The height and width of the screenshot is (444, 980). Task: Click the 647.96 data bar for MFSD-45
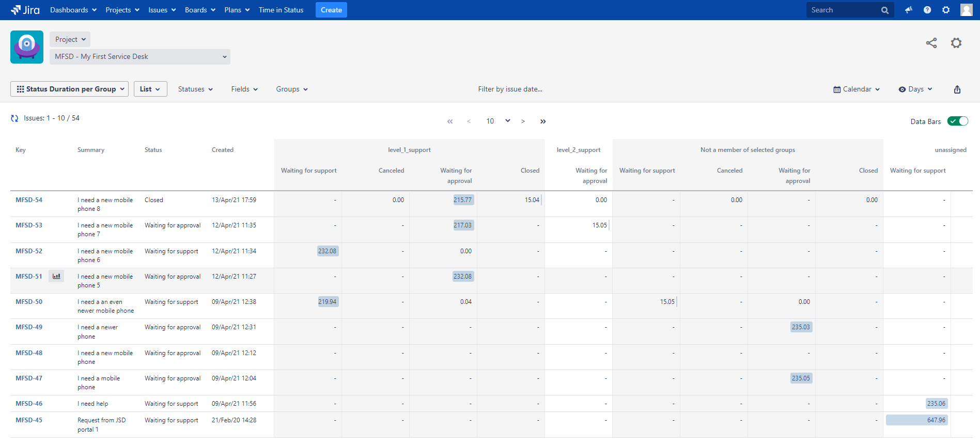tap(916, 420)
